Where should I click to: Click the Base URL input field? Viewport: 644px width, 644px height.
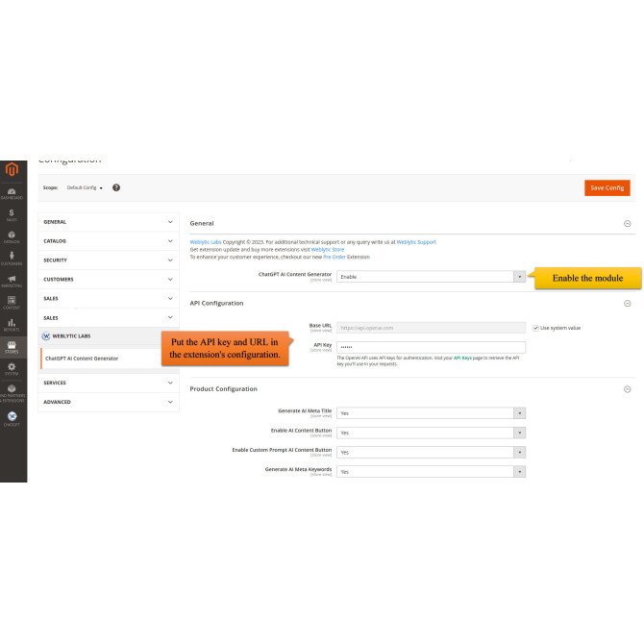pos(431,328)
